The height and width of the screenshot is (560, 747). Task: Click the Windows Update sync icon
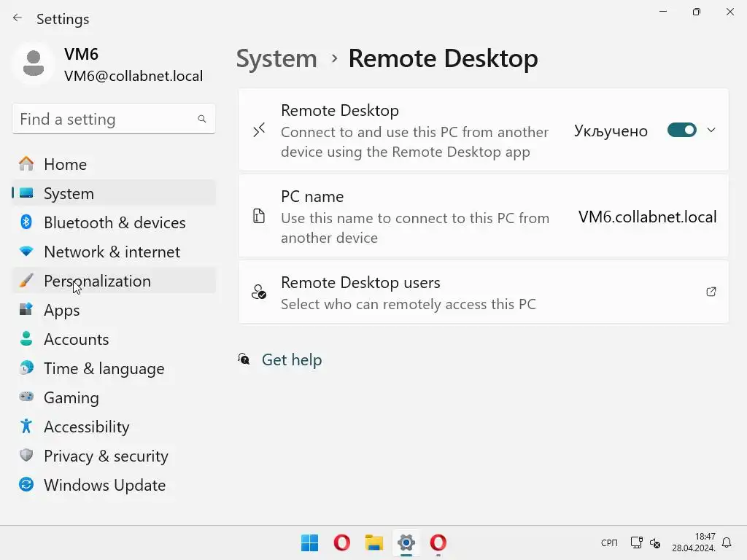[x=26, y=484]
